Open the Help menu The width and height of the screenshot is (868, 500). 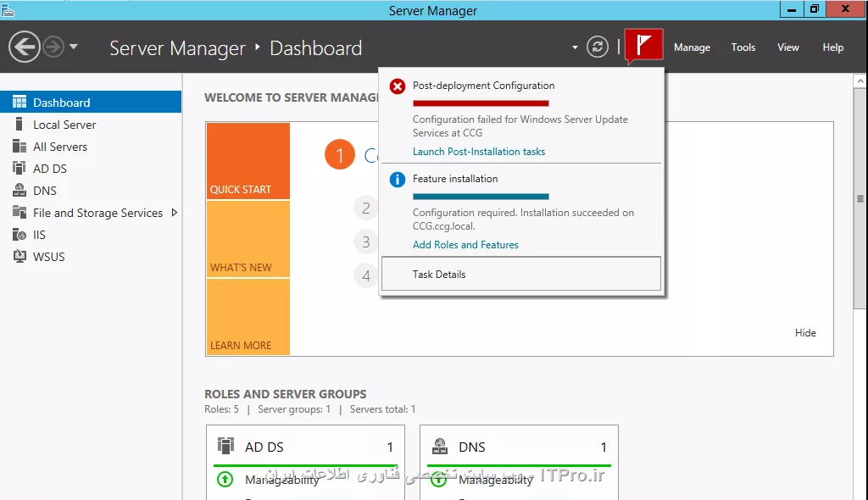[832, 47]
